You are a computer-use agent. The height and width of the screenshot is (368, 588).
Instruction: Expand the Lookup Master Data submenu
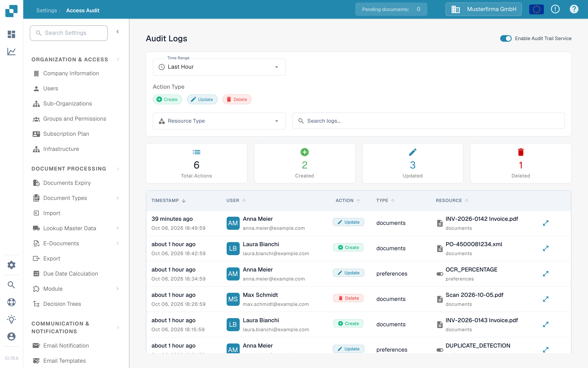118,228
